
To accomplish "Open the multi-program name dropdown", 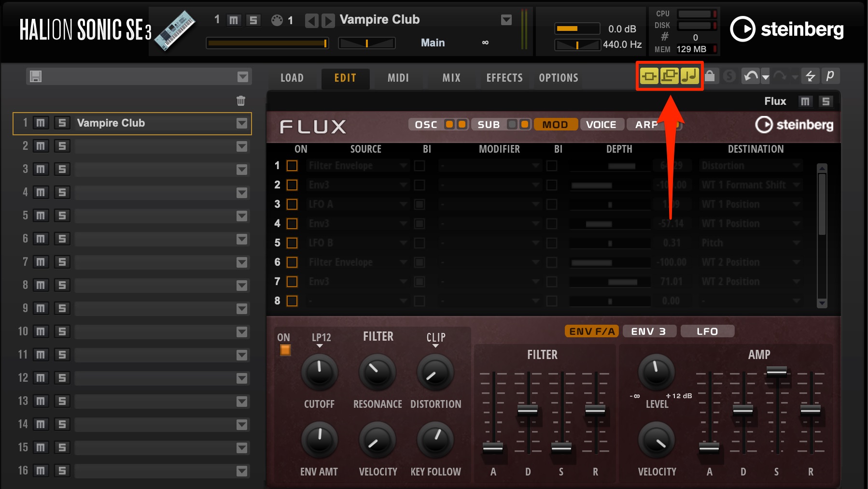I will coord(243,77).
